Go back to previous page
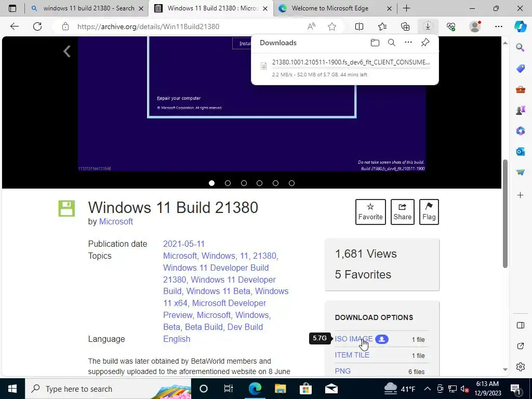Image resolution: width=532 pixels, height=399 pixels. coord(14,26)
